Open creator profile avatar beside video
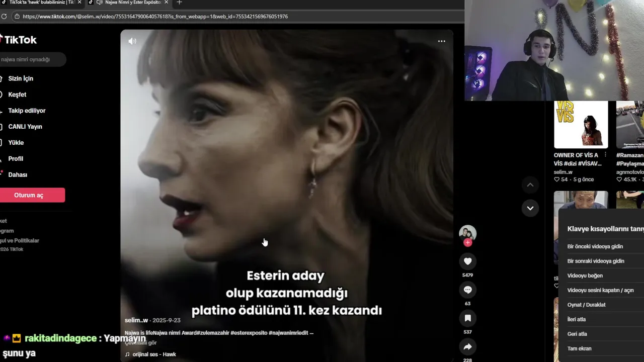 [467, 233]
